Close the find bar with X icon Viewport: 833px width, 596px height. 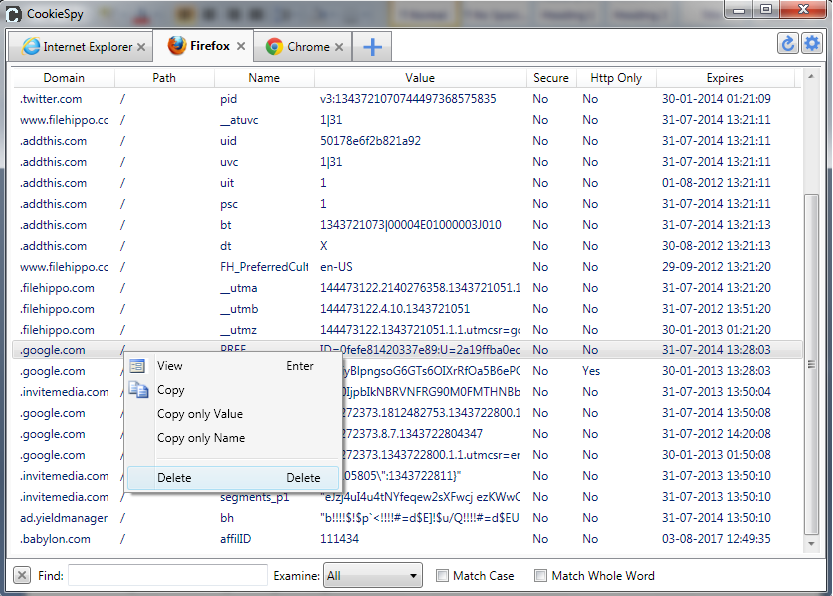(x=22, y=575)
